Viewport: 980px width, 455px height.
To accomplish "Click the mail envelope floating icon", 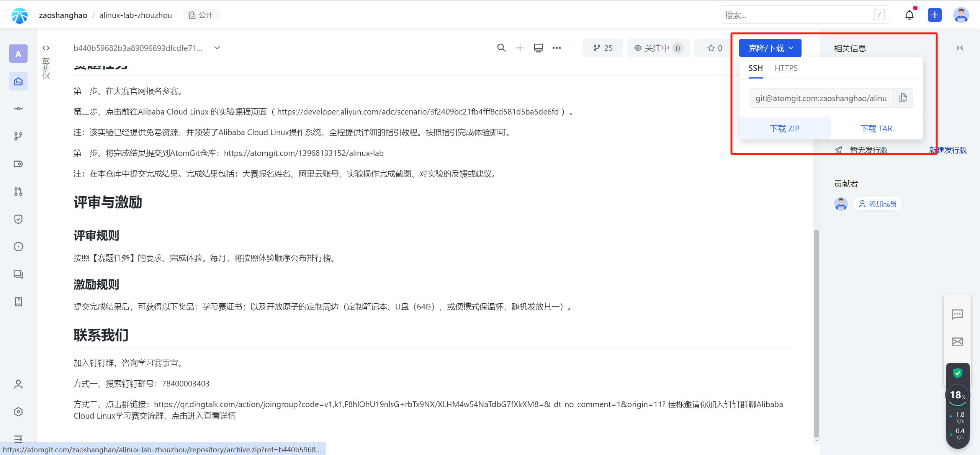I will pos(957,342).
